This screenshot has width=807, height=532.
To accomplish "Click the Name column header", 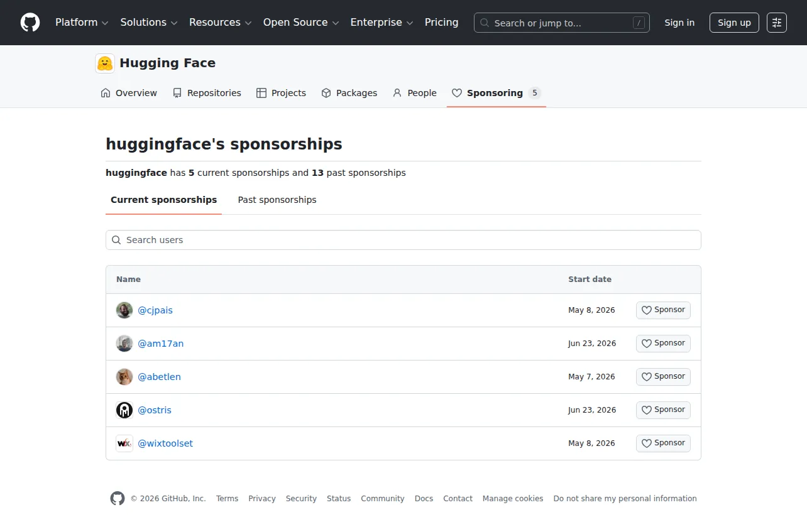I will pos(128,280).
